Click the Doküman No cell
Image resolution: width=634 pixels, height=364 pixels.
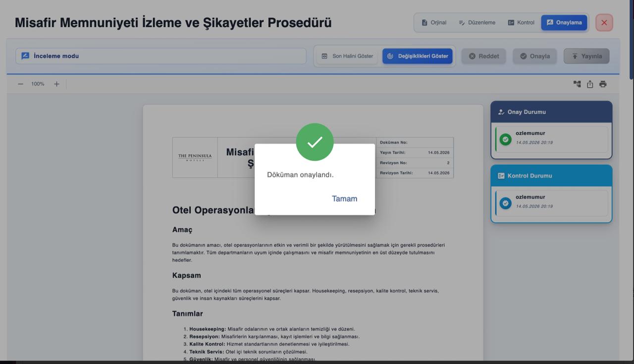(x=415, y=143)
